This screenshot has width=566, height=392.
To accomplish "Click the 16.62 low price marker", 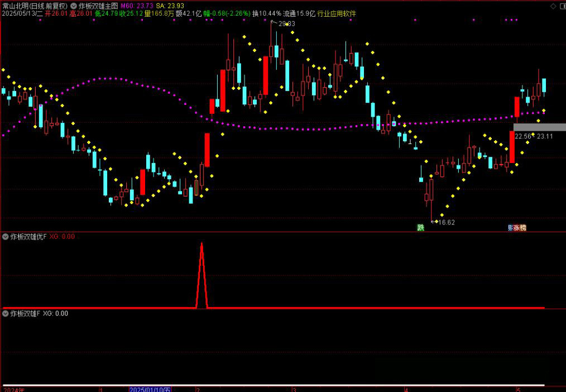I will point(446,222).
